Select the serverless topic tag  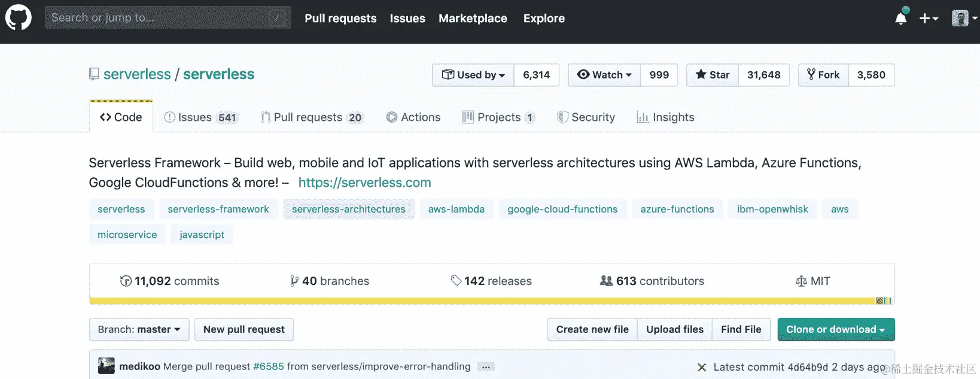[x=121, y=209]
